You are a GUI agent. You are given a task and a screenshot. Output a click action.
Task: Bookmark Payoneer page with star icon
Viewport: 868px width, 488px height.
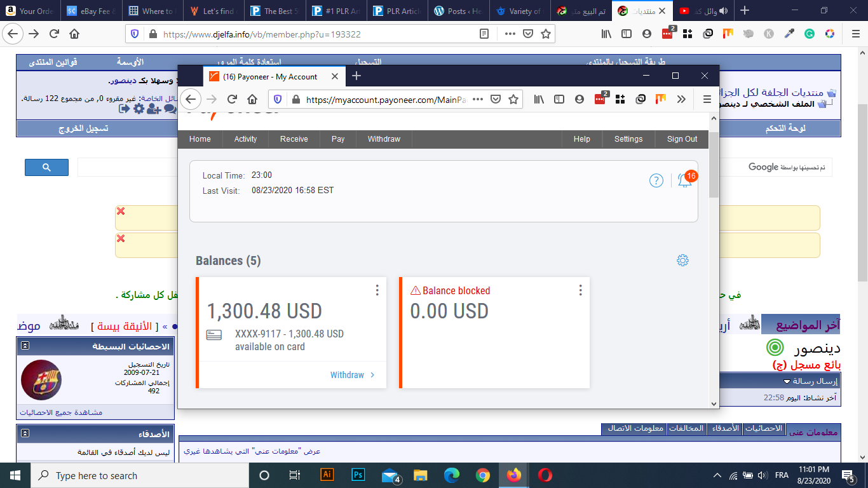(x=513, y=99)
